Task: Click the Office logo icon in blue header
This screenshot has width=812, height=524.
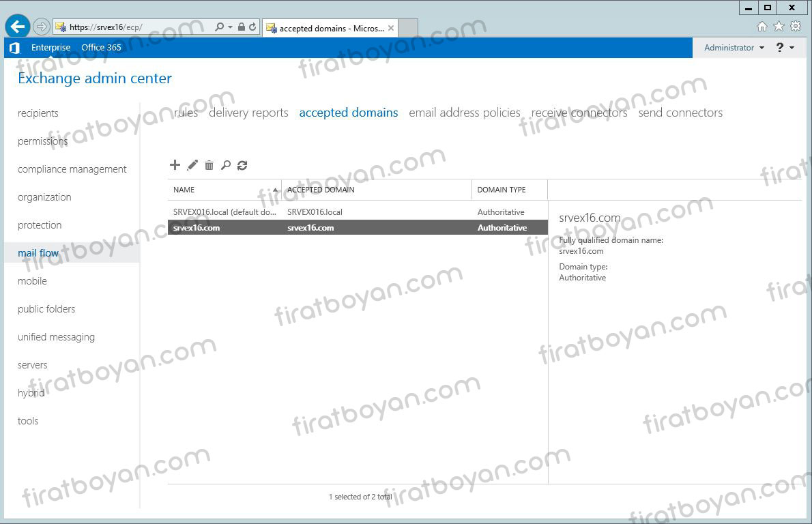Action: click(15, 48)
